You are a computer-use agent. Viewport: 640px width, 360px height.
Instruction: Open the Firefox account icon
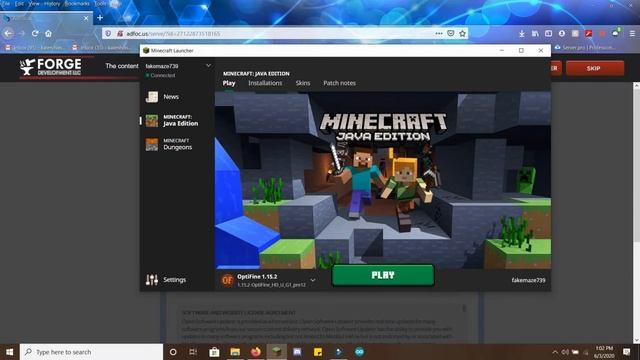tap(562, 33)
